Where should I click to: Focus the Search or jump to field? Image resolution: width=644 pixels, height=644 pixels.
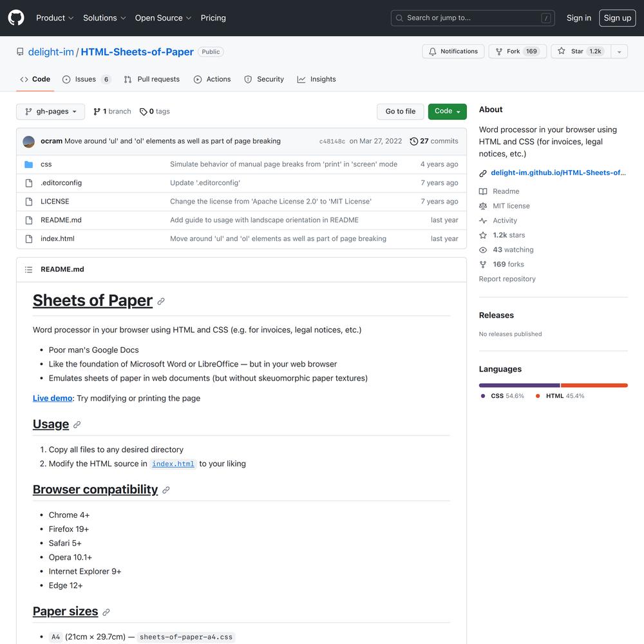[473, 18]
